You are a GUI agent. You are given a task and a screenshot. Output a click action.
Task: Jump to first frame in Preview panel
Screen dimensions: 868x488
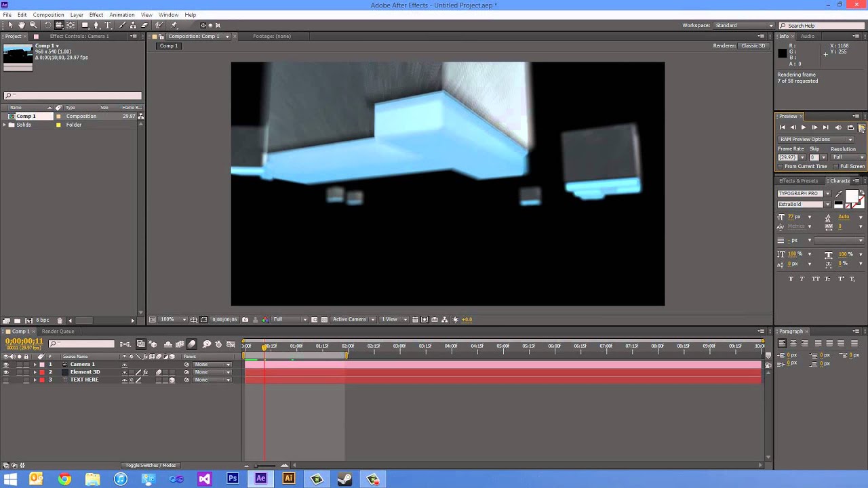[x=782, y=127]
